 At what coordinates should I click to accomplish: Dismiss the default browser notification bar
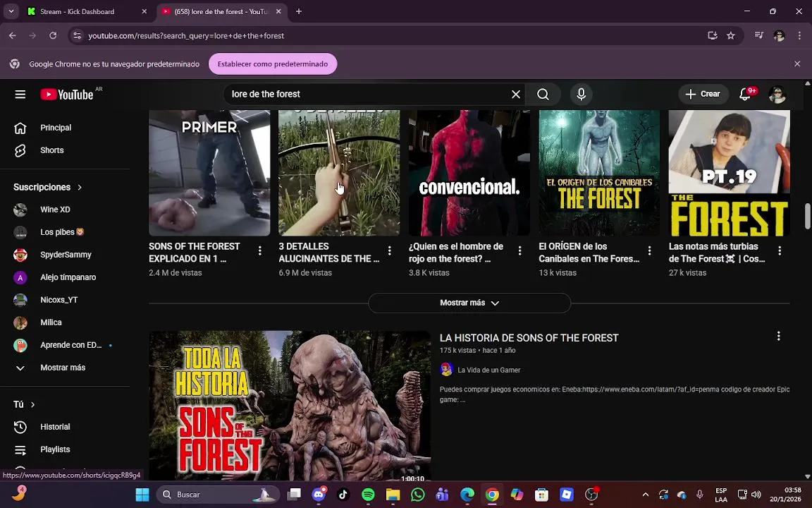[x=797, y=64]
